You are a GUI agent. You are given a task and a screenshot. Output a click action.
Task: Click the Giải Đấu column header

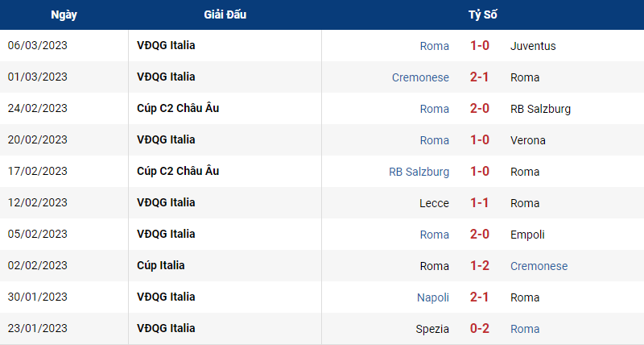[225, 15]
